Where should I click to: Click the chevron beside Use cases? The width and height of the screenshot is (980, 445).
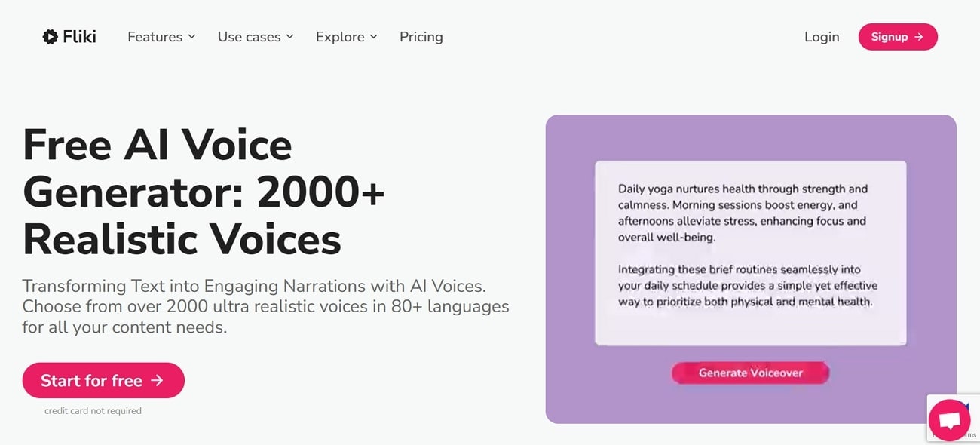click(x=290, y=37)
